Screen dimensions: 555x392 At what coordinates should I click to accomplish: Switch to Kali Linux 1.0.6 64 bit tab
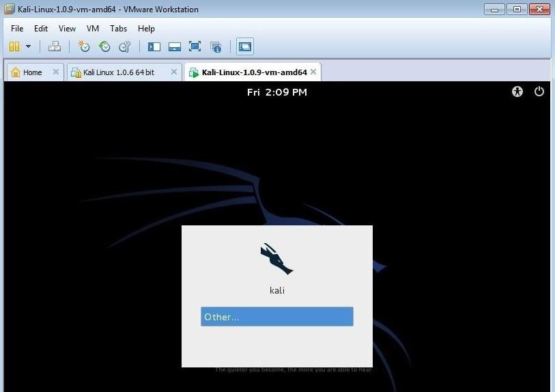coord(118,72)
